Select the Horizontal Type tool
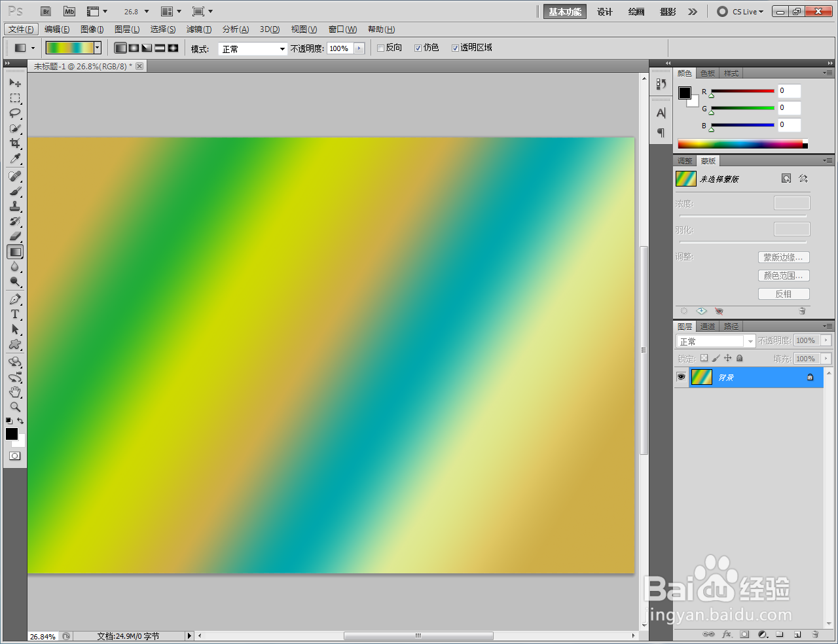The width and height of the screenshot is (838, 644). (x=15, y=314)
